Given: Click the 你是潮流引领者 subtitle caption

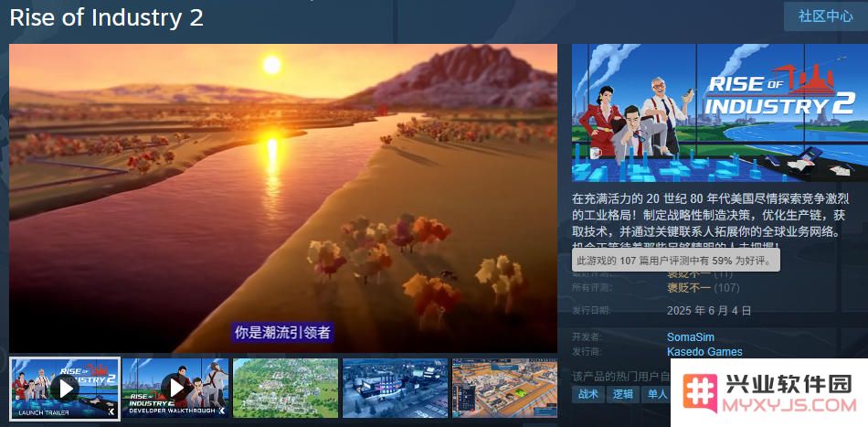Looking at the screenshot, I should [x=282, y=332].
